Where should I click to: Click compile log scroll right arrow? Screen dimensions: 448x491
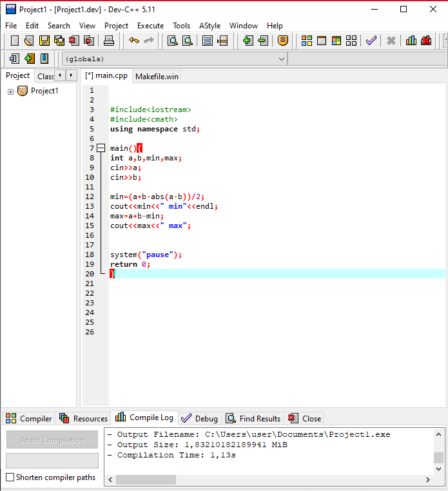click(x=428, y=479)
